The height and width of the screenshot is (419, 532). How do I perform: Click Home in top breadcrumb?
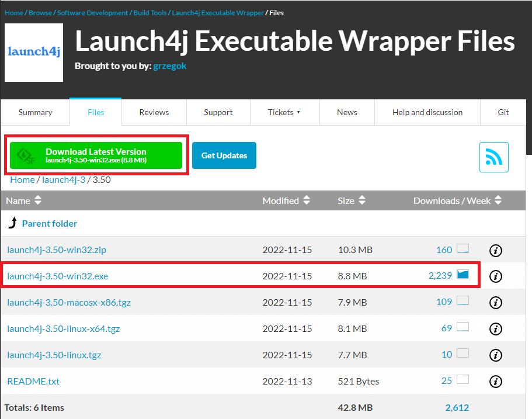(14, 13)
